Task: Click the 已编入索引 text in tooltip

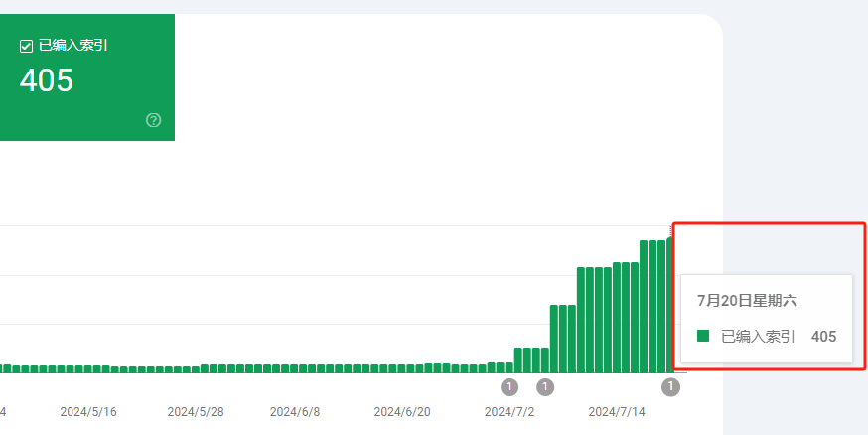Action: (x=758, y=337)
